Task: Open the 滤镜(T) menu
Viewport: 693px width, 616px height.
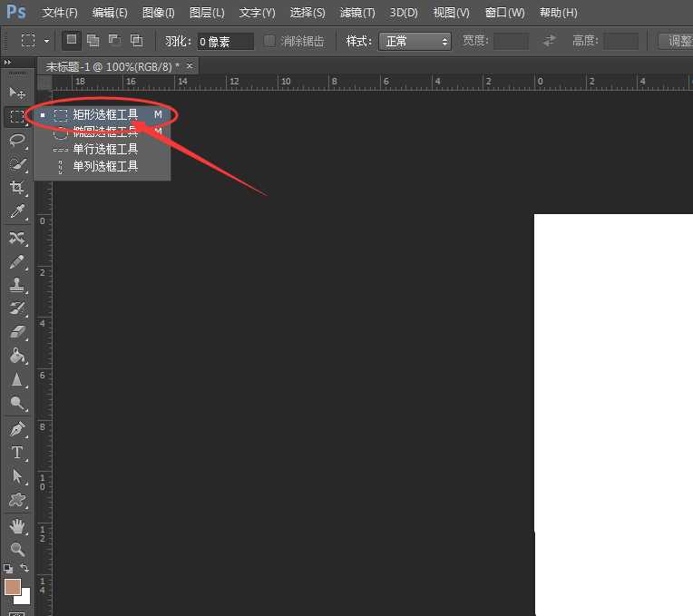Action: 356,13
